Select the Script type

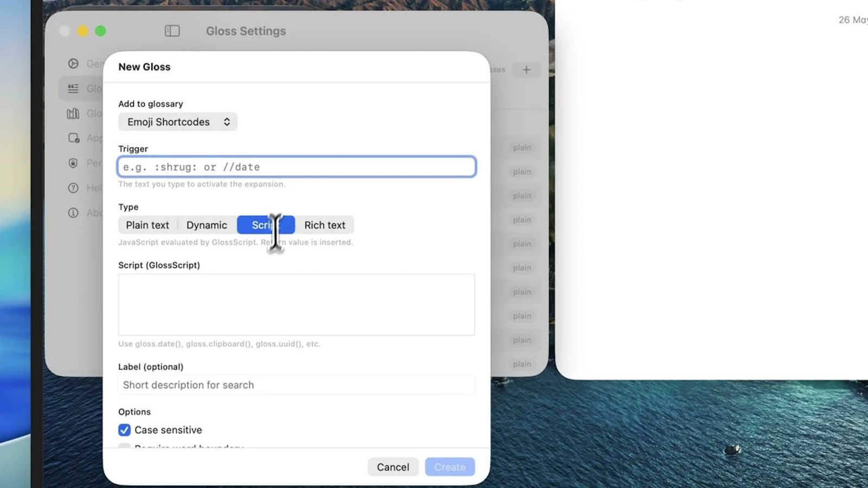click(x=266, y=225)
